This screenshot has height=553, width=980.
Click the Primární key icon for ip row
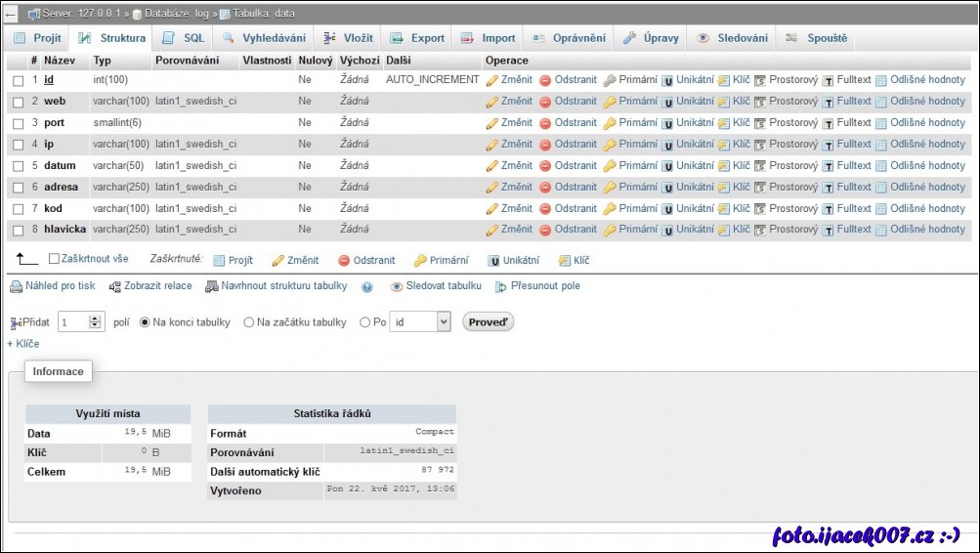(x=610, y=145)
